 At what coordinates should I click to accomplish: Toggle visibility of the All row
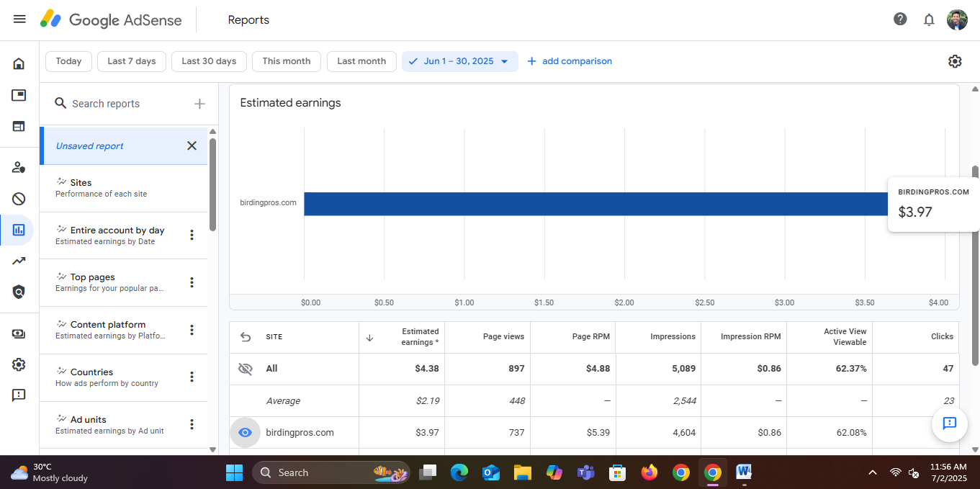[x=246, y=369]
